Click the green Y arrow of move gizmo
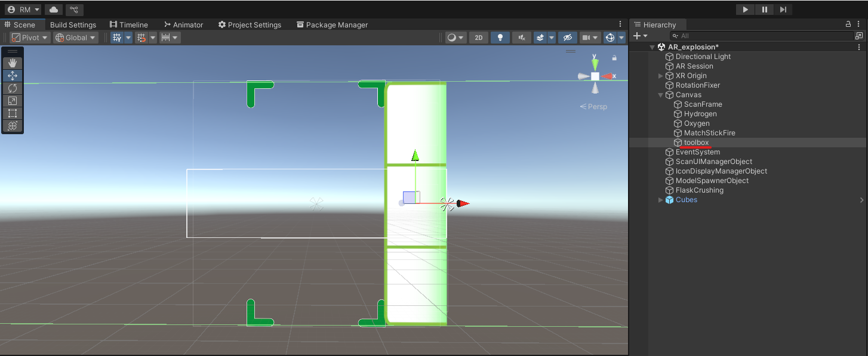The image size is (868, 356). pyautogui.click(x=415, y=156)
